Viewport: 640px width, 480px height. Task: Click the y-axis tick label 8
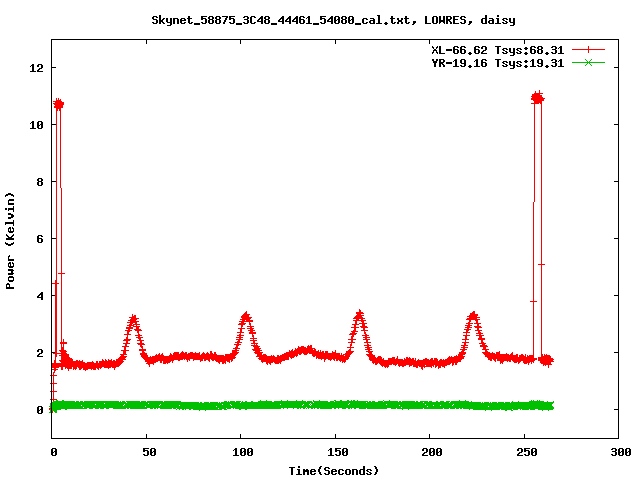[40, 182]
